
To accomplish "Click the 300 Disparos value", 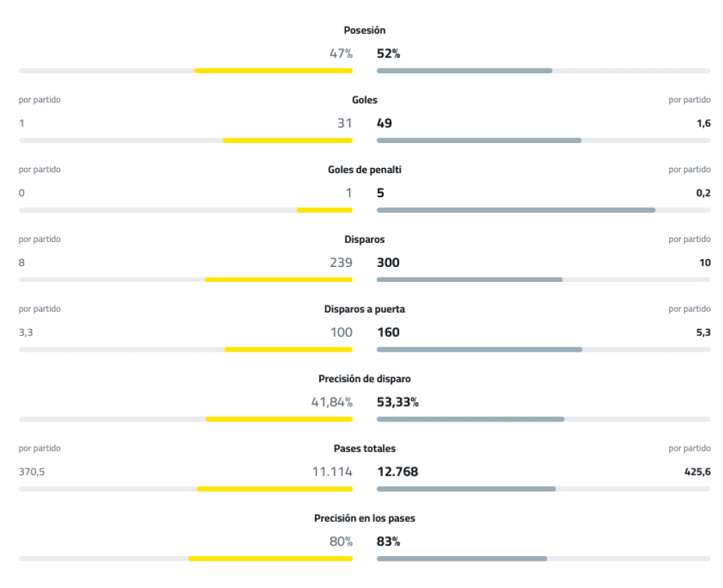I will tap(388, 263).
